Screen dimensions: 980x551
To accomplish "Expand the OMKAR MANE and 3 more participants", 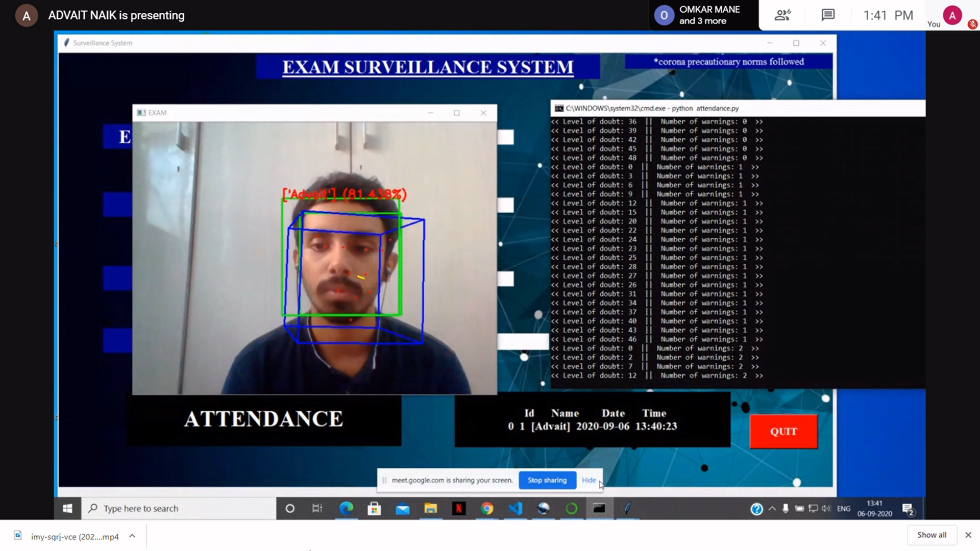I will (702, 15).
